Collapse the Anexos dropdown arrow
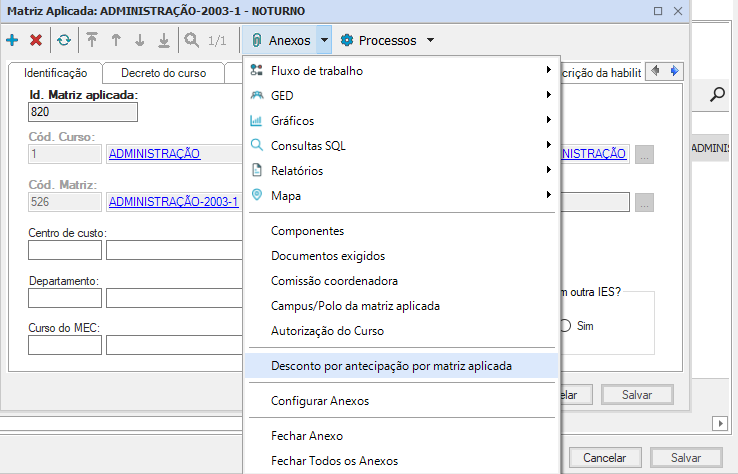 pos(324,41)
